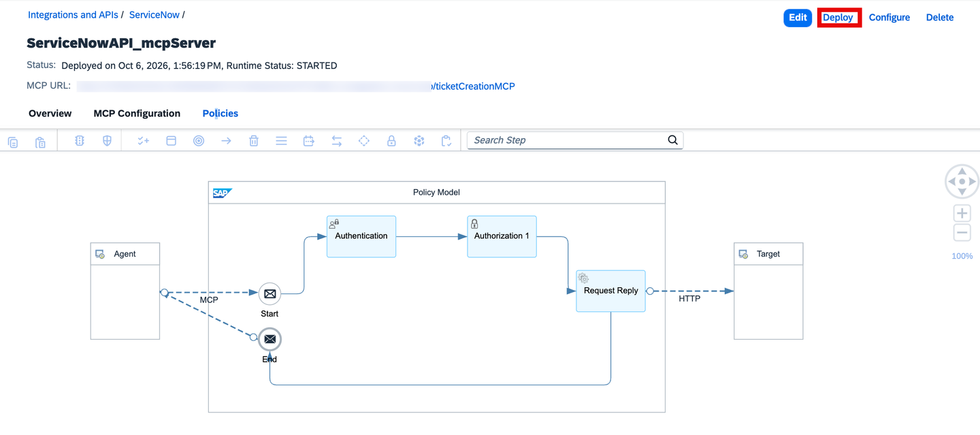Select the shield security policy icon
The image size is (980, 435).
(107, 140)
